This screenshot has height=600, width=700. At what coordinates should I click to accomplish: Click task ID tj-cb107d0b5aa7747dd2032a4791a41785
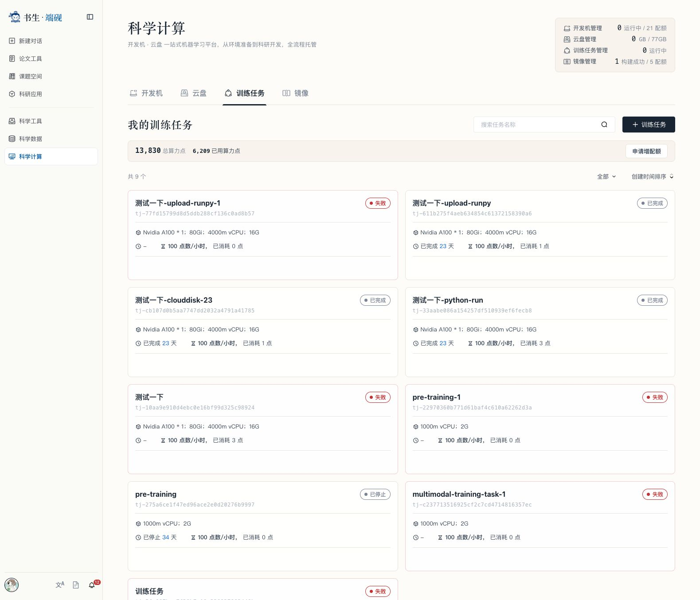coord(195,311)
